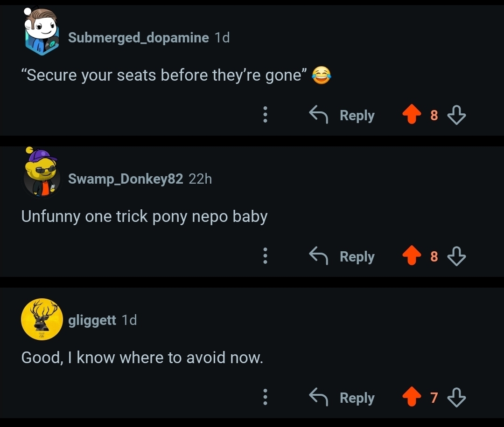
Task: Open Swamp_Donkey82 username profile
Action: pos(125,179)
